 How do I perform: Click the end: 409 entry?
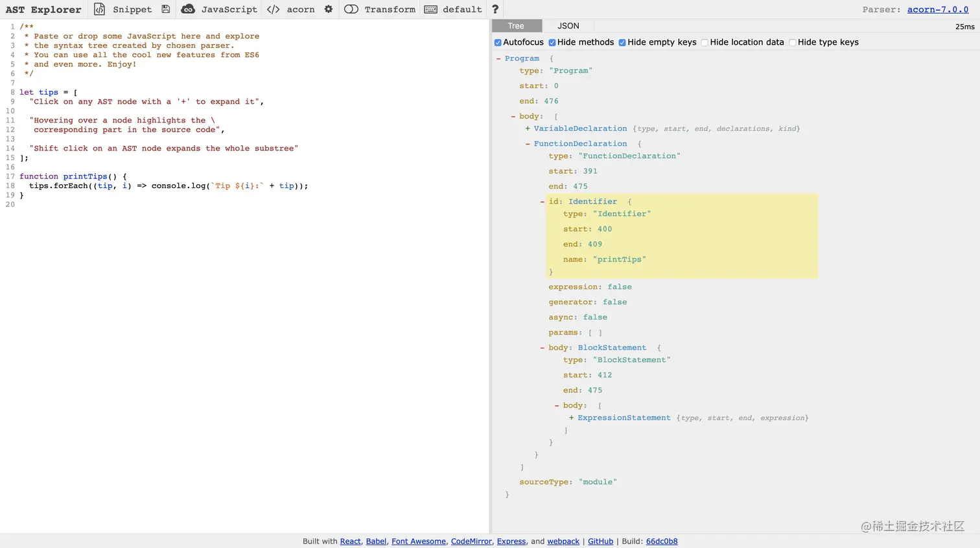point(583,244)
